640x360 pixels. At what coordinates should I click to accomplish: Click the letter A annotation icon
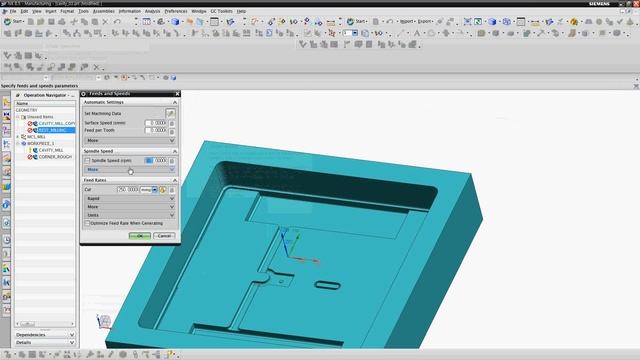pos(417,33)
